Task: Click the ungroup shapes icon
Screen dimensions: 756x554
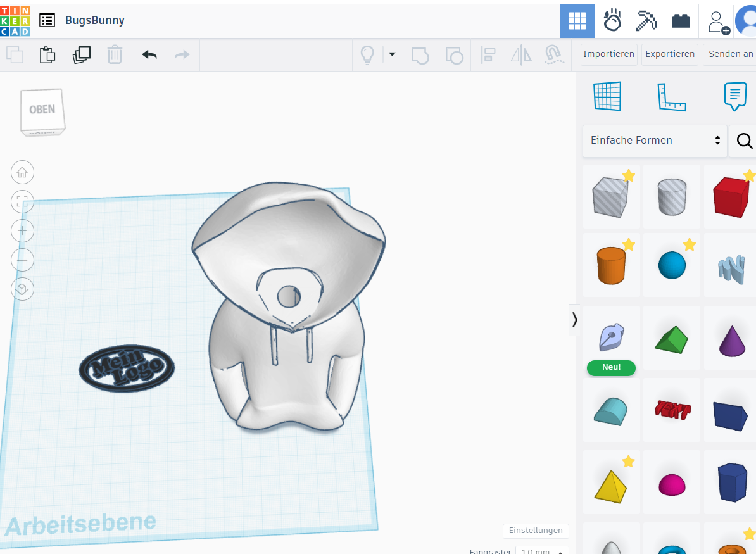Action: click(x=454, y=55)
